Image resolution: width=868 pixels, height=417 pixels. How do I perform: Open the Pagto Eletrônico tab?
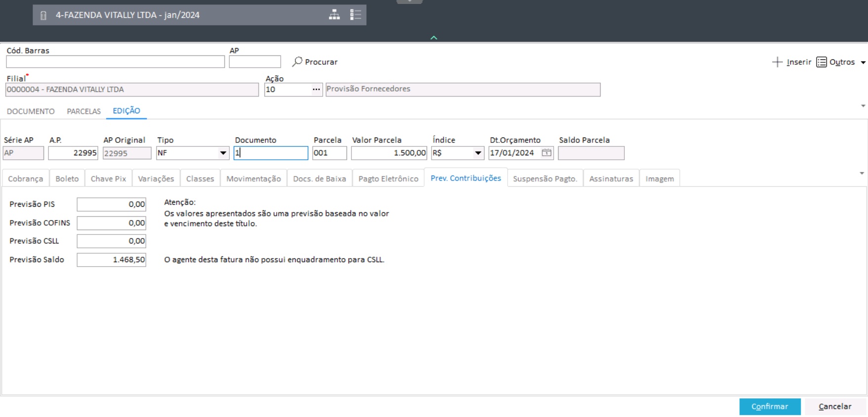point(389,179)
